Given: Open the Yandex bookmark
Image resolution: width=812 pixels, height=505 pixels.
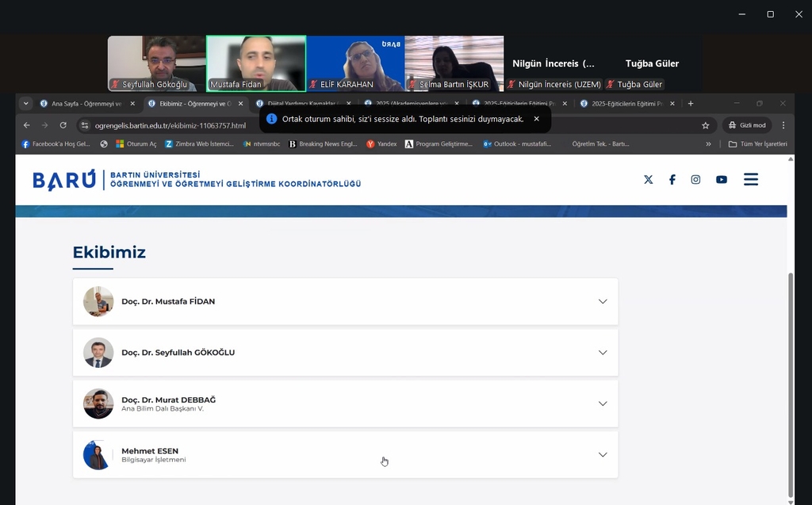Looking at the screenshot, I should tap(381, 144).
